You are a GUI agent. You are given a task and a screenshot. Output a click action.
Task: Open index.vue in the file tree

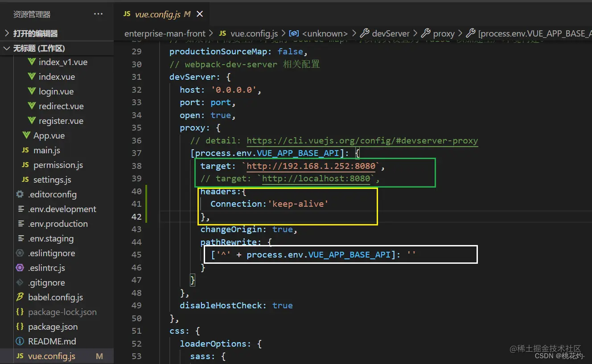(57, 77)
